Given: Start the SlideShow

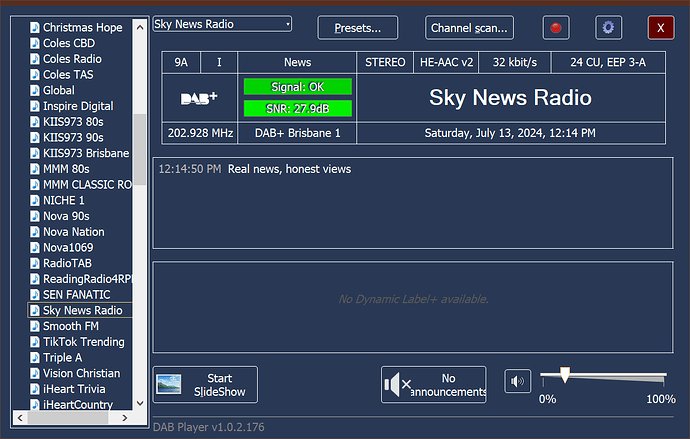Looking at the screenshot, I should pyautogui.click(x=205, y=385).
